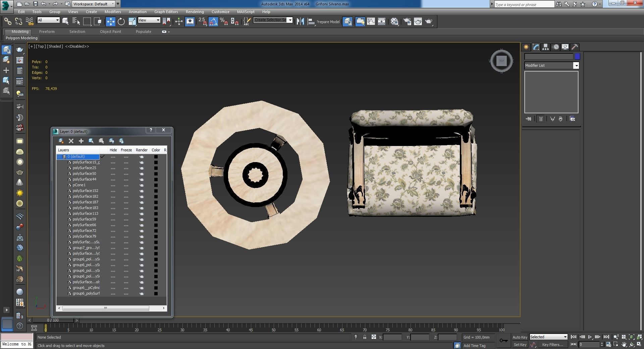
Task: Open the MAXScript menu
Action: (x=246, y=12)
